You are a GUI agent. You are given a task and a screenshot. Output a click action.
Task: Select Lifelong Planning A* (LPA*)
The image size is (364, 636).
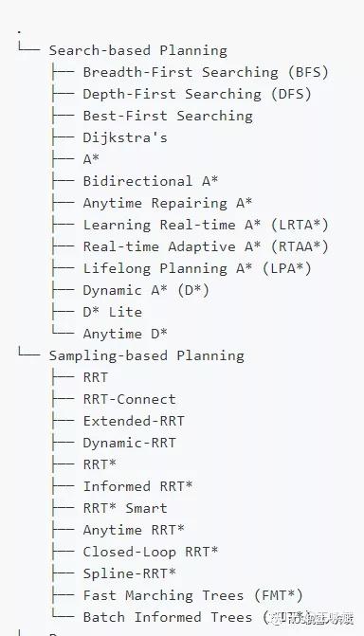(x=197, y=268)
